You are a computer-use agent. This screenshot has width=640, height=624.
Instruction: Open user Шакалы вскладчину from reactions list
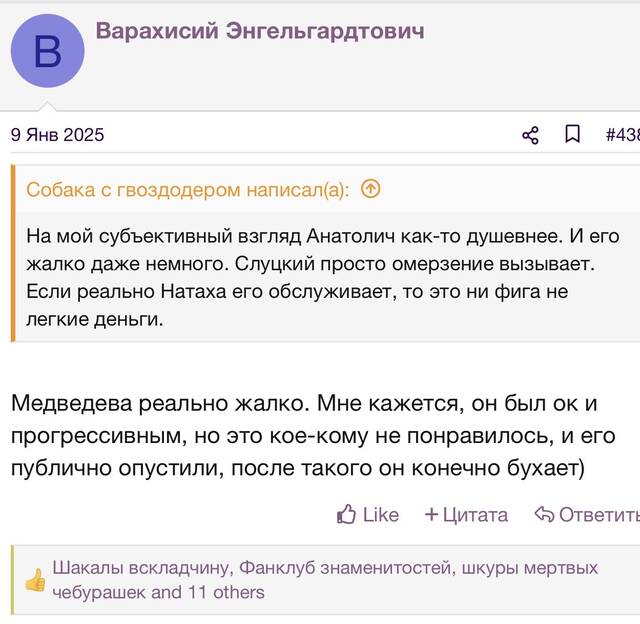[140, 568]
